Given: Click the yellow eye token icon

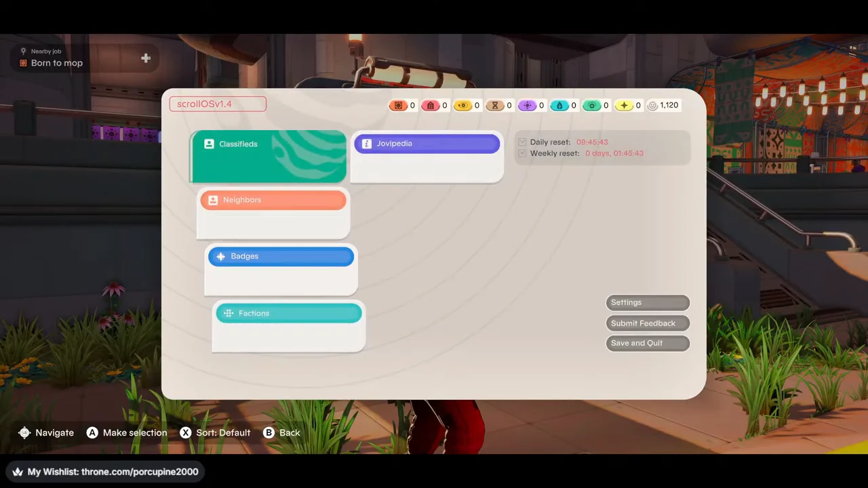Looking at the screenshot, I should tap(463, 106).
